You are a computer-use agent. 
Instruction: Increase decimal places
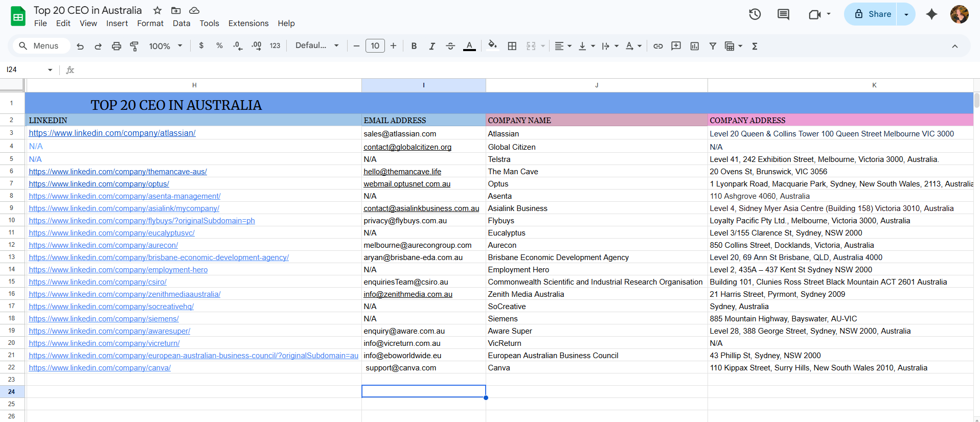(256, 46)
